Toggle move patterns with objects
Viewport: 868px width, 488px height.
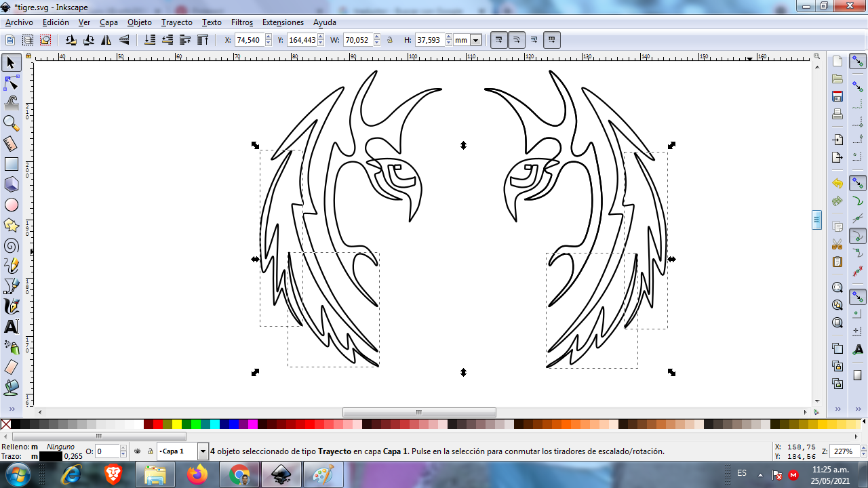click(x=552, y=40)
